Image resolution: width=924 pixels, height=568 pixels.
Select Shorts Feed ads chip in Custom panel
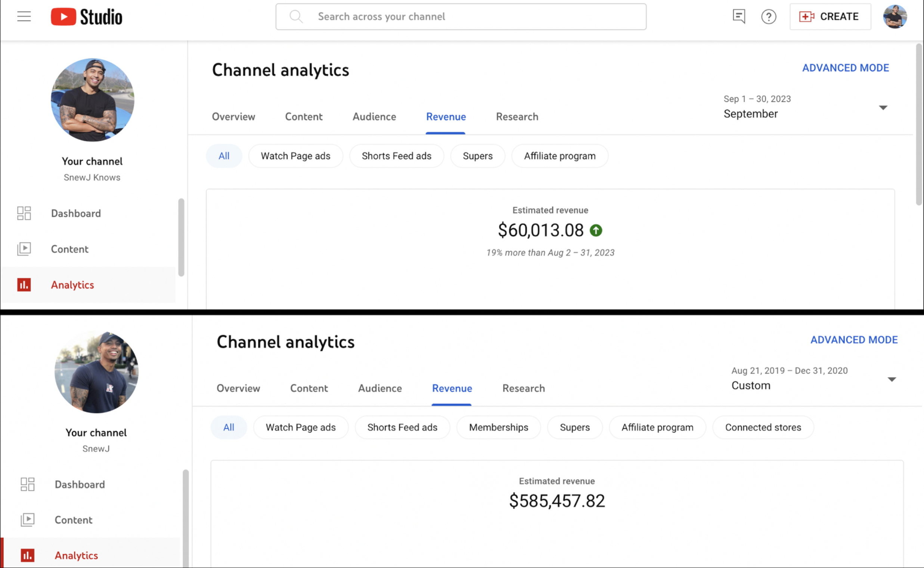point(402,428)
